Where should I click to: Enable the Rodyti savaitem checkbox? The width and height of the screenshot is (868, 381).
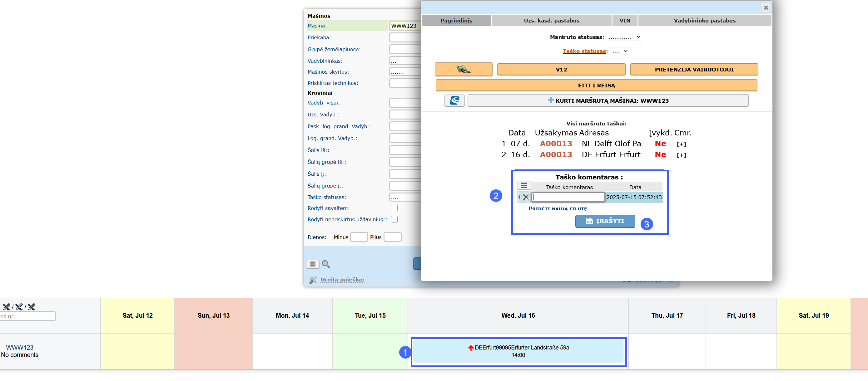click(x=394, y=208)
